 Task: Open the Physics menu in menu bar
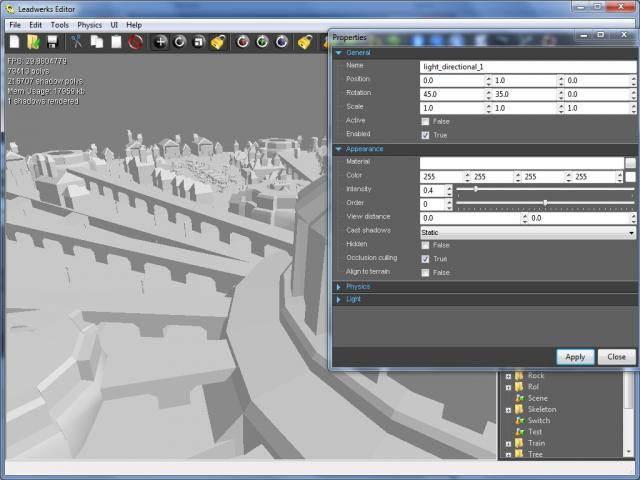(90, 24)
